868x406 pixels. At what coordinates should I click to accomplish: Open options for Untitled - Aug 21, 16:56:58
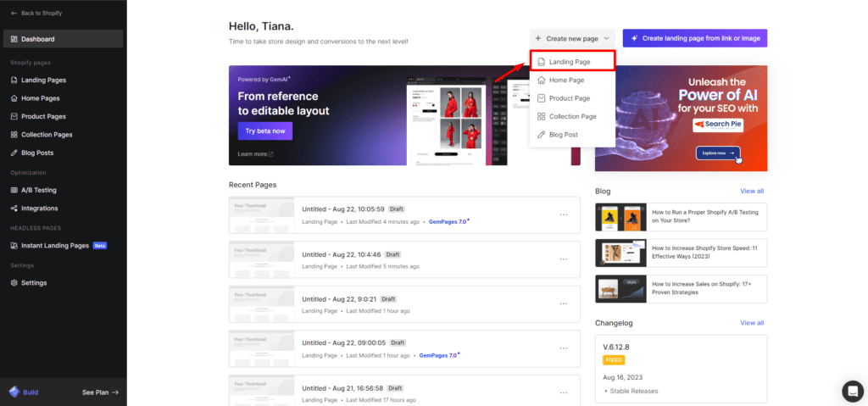(x=564, y=392)
